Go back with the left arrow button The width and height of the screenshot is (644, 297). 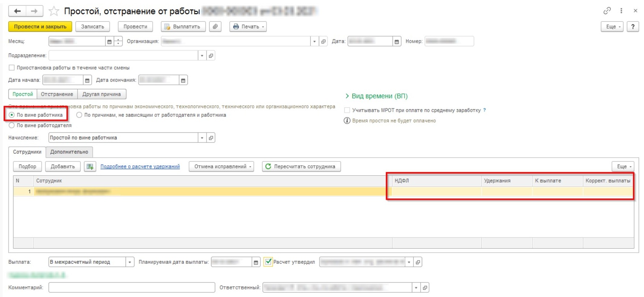17,11
